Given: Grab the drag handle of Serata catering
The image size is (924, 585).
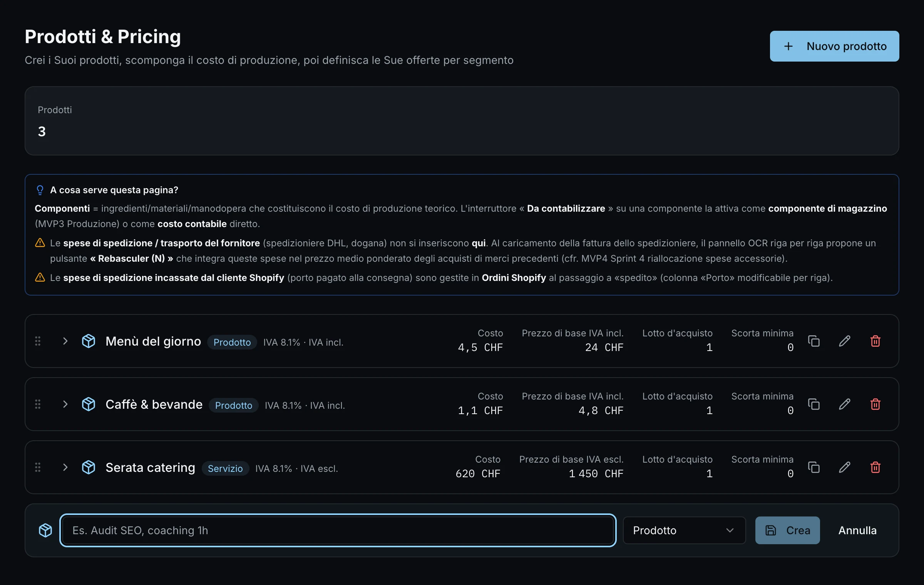Looking at the screenshot, I should coord(38,467).
